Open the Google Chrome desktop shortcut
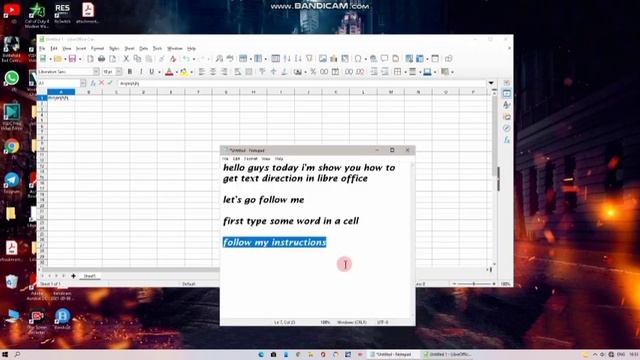 tap(12, 147)
